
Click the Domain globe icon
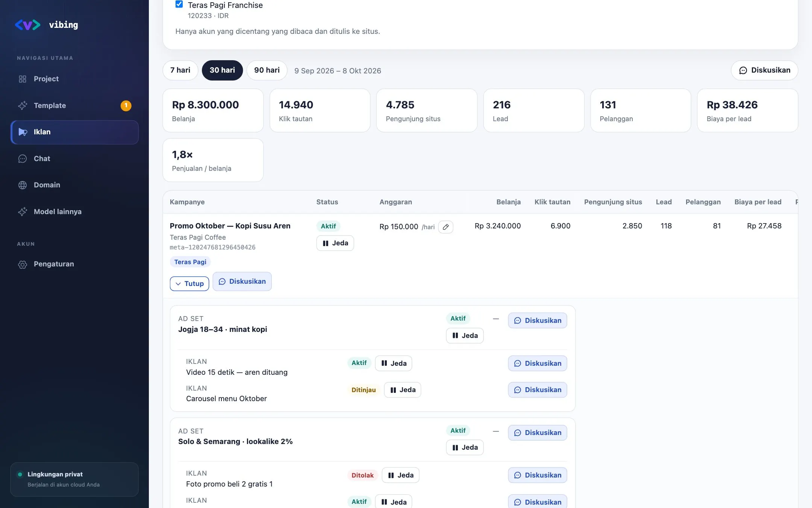tap(23, 185)
